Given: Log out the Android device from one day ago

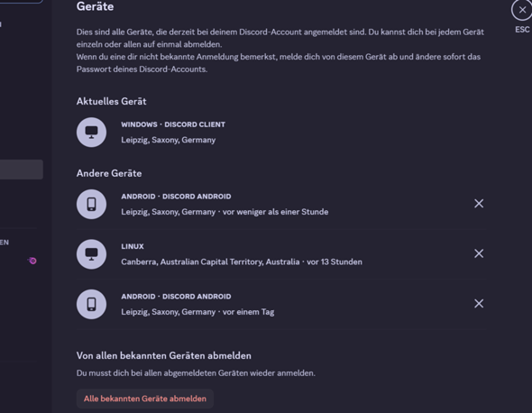Looking at the screenshot, I should pos(479,303).
